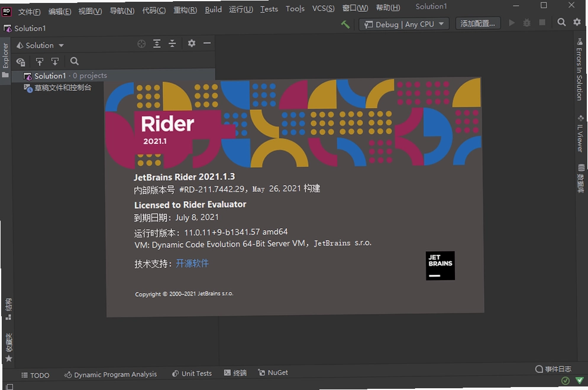
Task: Click the JetBrains logo in About dialog
Action: click(440, 266)
